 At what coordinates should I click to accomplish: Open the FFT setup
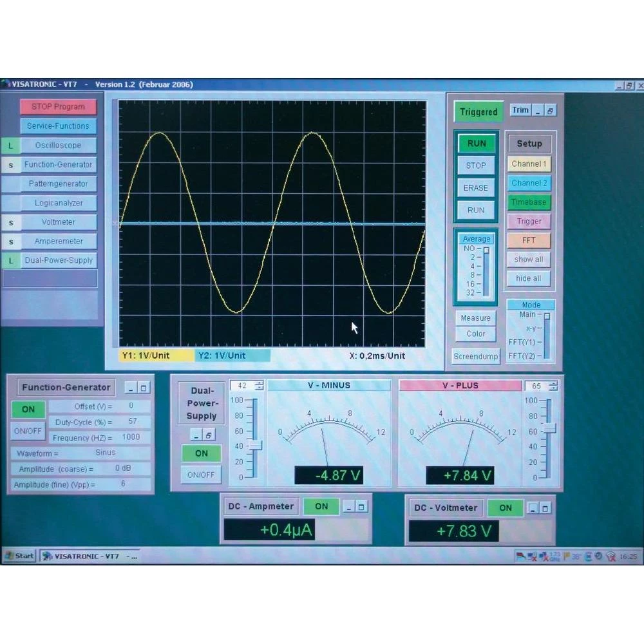click(x=529, y=240)
